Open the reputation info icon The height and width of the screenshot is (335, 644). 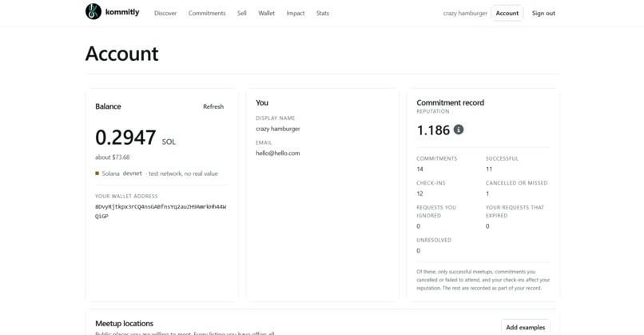coord(459,130)
